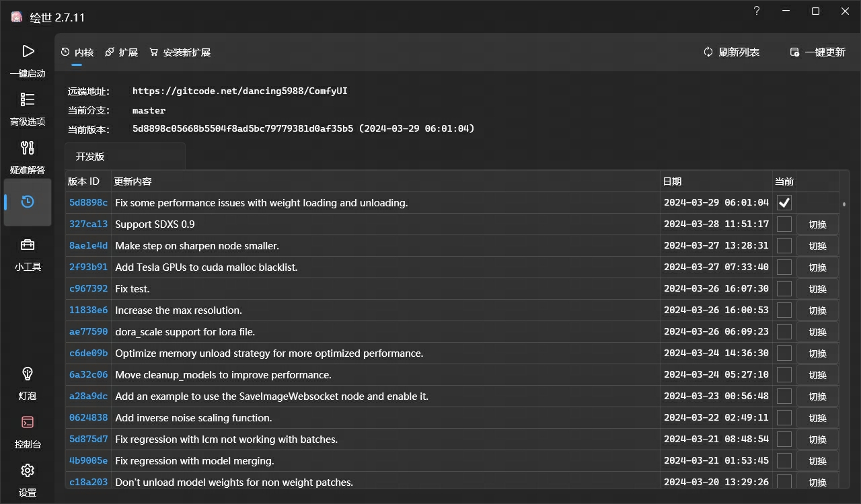Click 一键更新 one-click update button
Screen dimensions: 861x504
click(x=818, y=52)
